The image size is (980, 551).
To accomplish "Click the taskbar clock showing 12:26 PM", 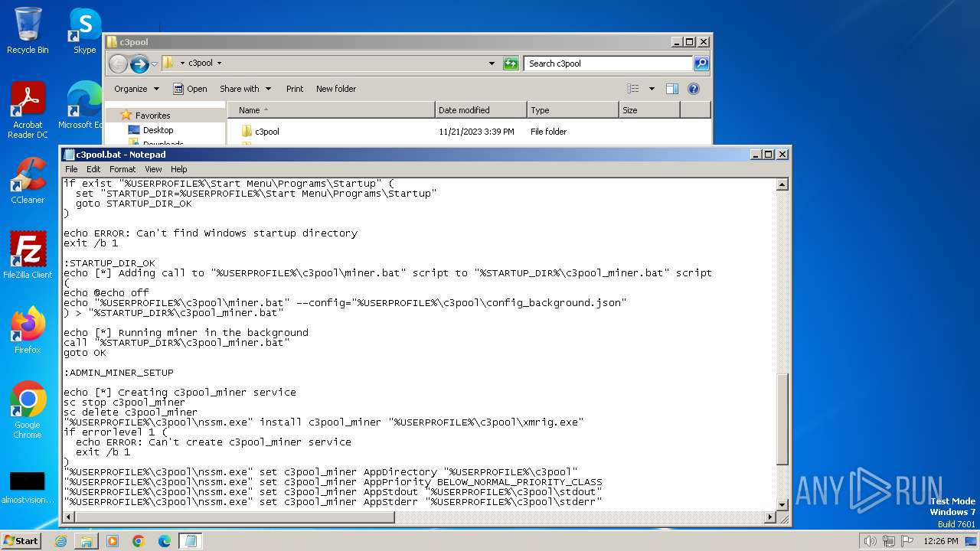I will pyautogui.click(x=940, y=541).
